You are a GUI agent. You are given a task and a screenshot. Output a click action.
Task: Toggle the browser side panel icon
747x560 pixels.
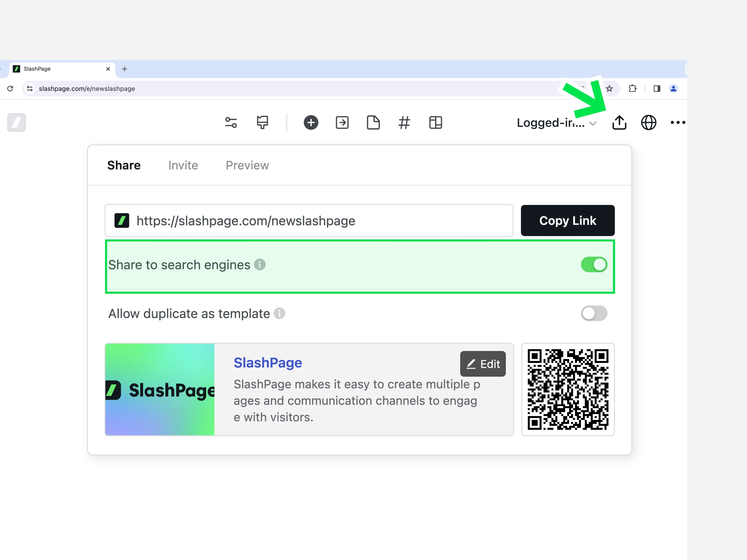tap(657, 88)
